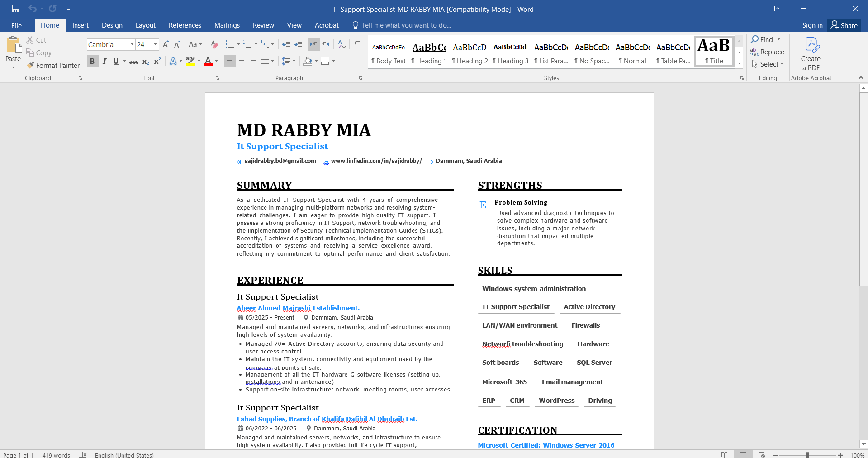
Task: Apply center alignment to paragraph
Action: click(x=242, y=61)
